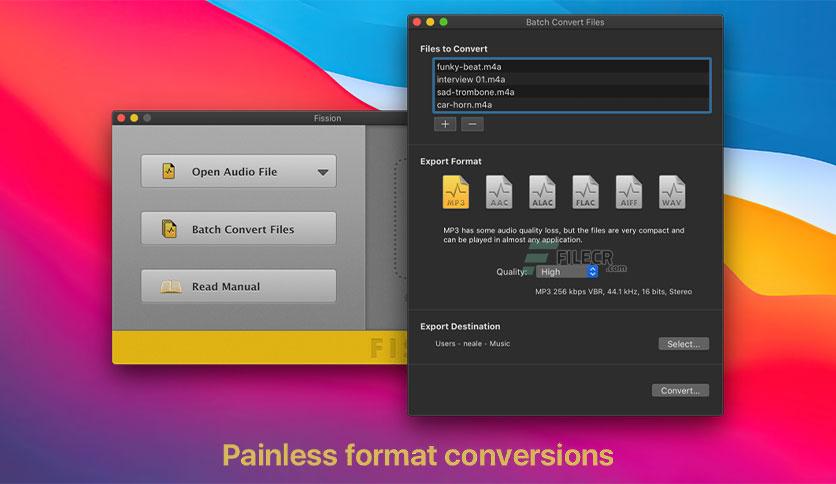Open the Read Manual button in Fission
This screenshot has height=484, width=836.
coord(238,286)
